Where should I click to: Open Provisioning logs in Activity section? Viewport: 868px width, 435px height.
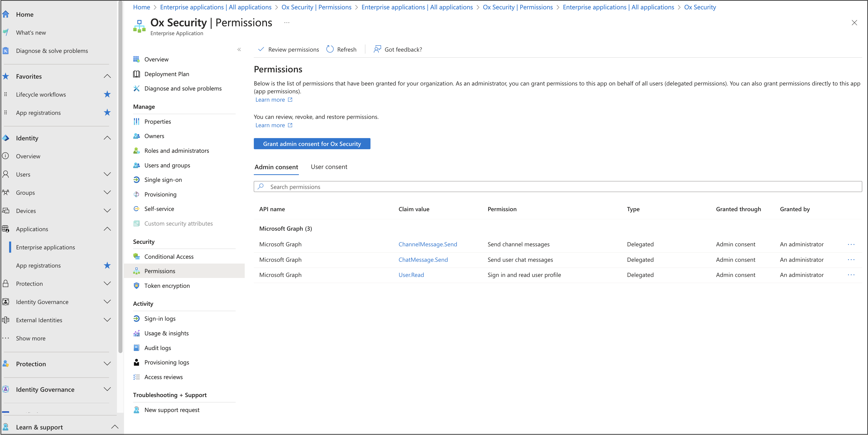point(167,362)
